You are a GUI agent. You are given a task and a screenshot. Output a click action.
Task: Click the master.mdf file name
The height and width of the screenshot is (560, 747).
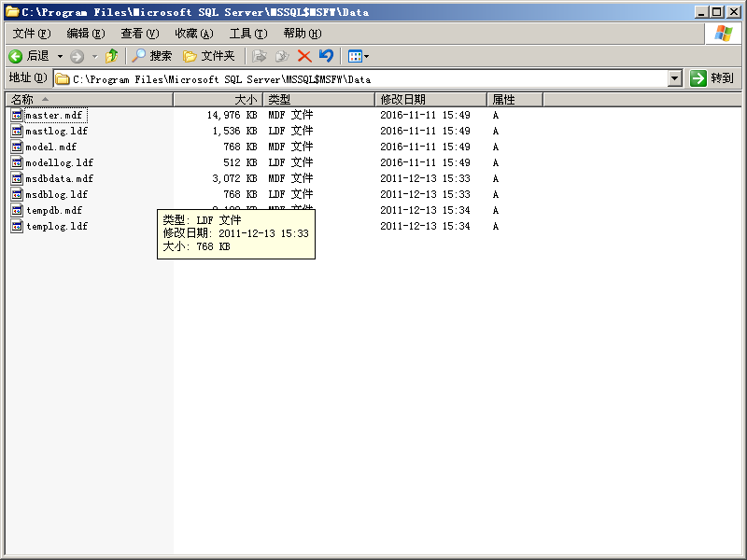(54, 115)
